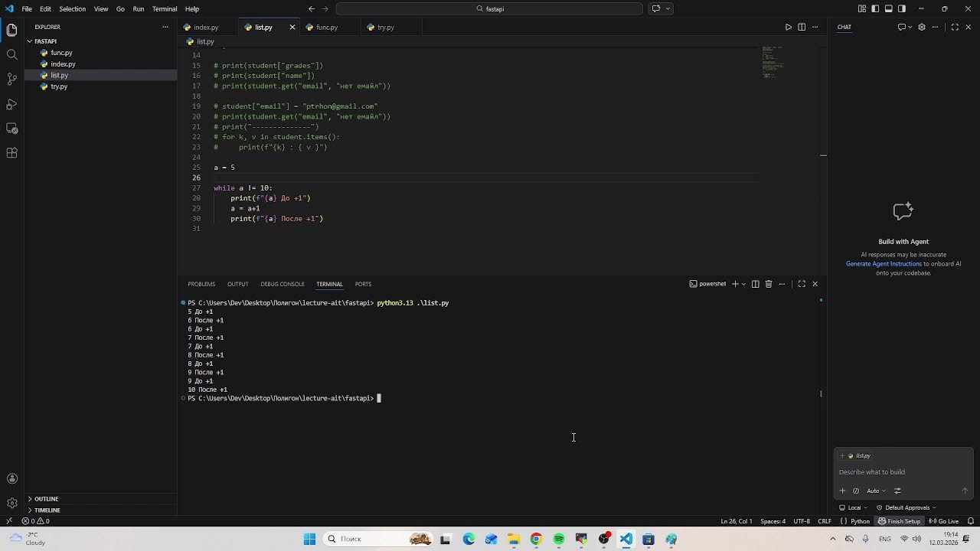Open the Search view in activity bar
Image resolution: width=980 pixels, height=551 pixels.
(11, 54)
